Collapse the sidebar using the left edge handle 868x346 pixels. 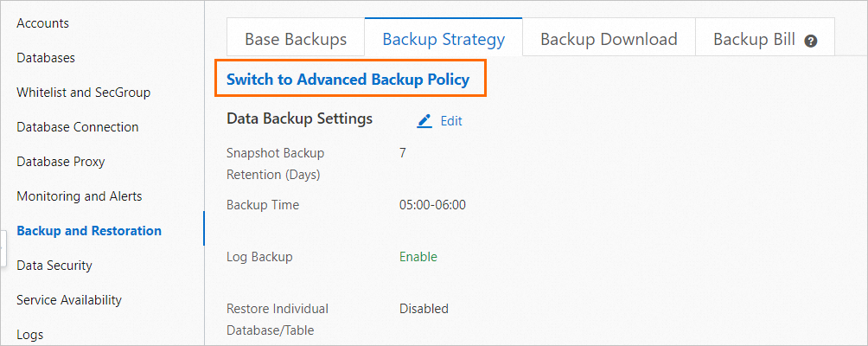coord(3,247)
